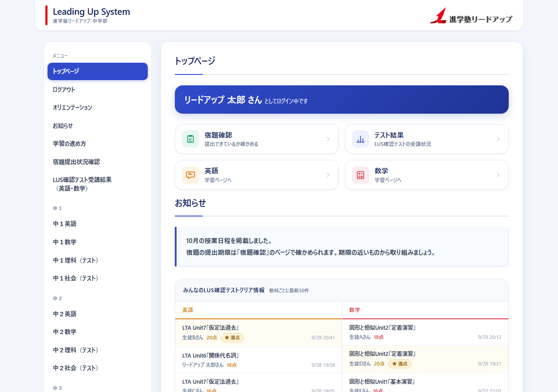Open the 英語 learning page card title
Image resolution: width=558 pixels, height=392 pixels.
tap(211, 171)
